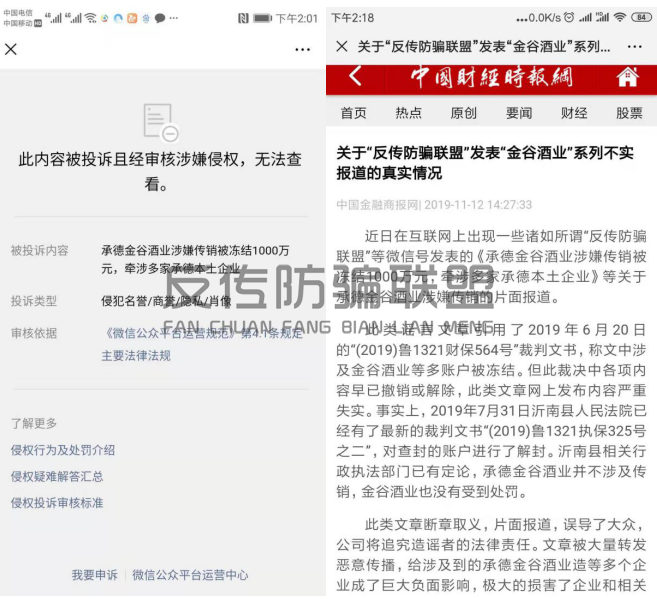Viewport: 657px width, 599px height.
Task: Tap the blocked document icon
Action: (x=160, y=122)
